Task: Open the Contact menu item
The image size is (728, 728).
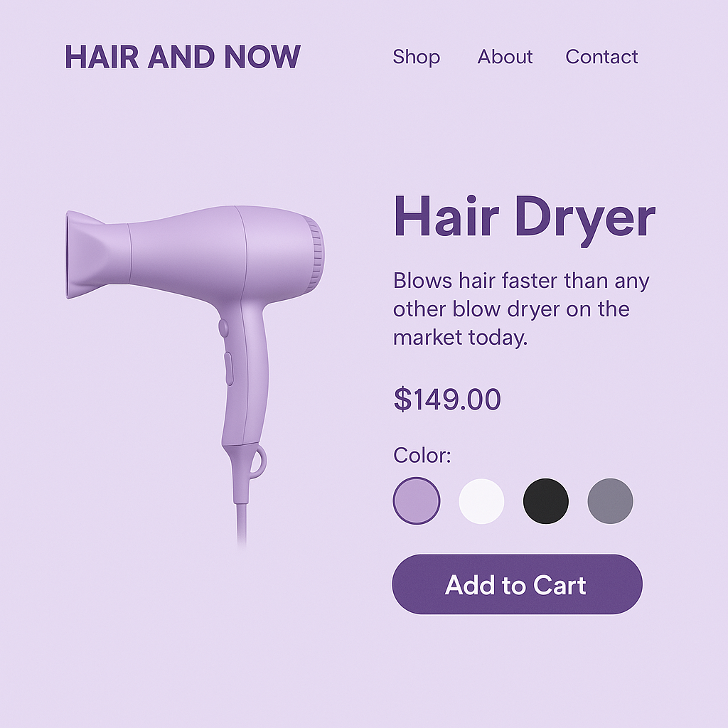Action: pos(601,57)
